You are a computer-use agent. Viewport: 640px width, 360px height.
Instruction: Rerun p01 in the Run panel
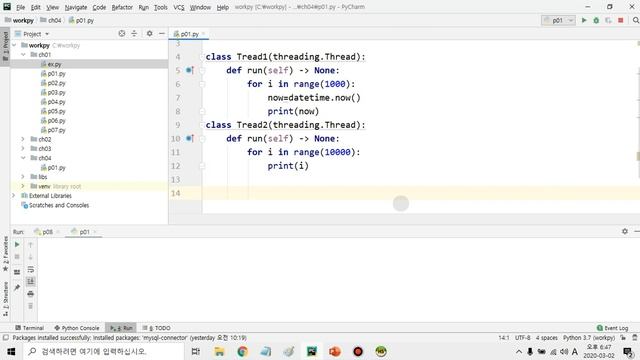click(x=17, y=244)
